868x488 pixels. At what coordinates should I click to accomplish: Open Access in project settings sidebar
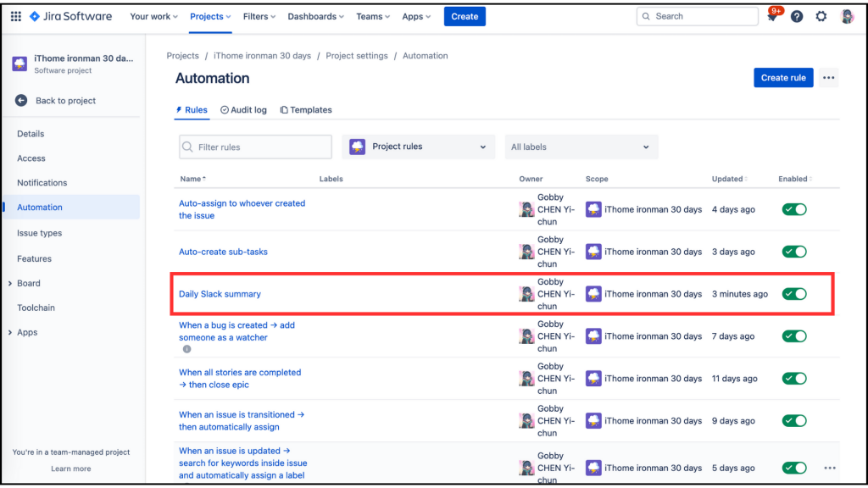[x=31, y=158]
